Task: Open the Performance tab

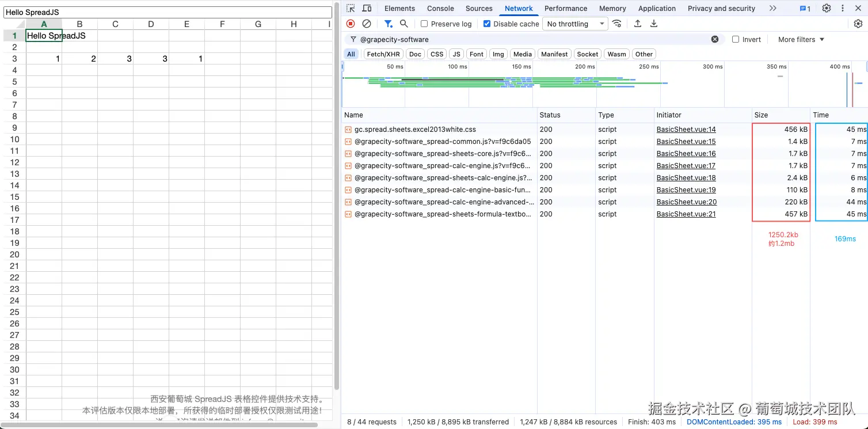Action: click(x=565, y=9)
